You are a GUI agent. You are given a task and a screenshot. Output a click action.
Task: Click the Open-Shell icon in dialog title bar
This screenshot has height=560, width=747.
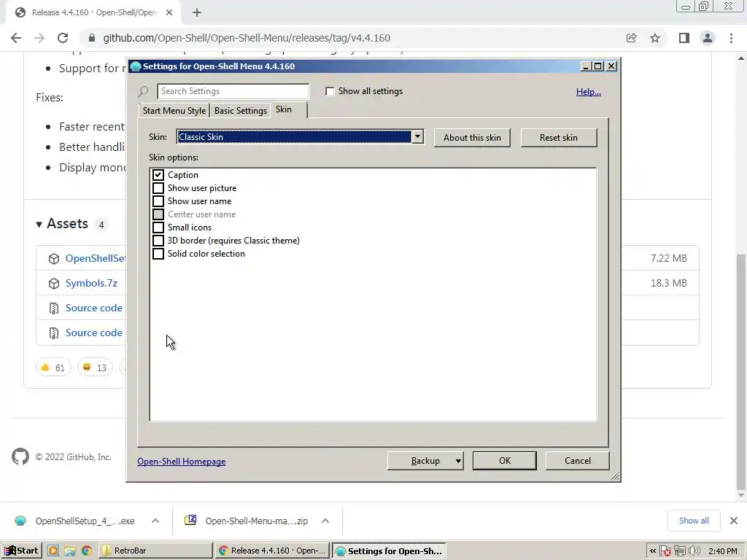[x=135, y=66]
